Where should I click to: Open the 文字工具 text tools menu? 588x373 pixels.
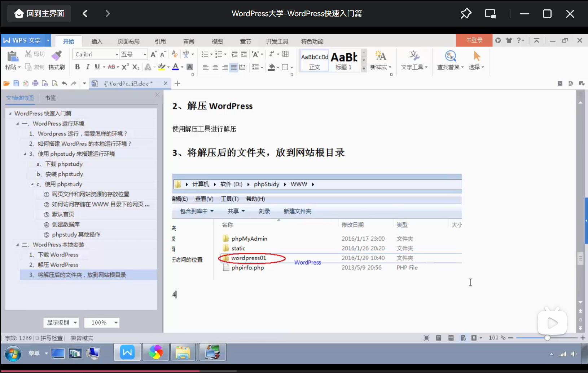pos(414,61)
